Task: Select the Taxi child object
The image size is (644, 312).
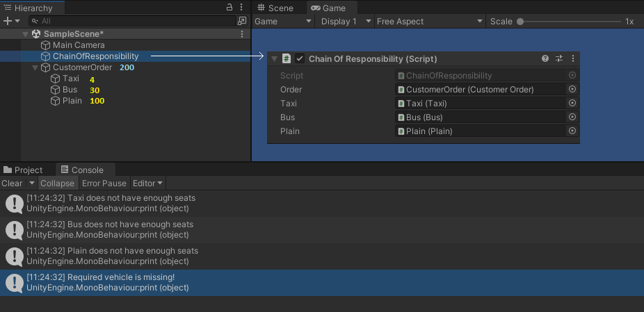Action: point(71,79)
